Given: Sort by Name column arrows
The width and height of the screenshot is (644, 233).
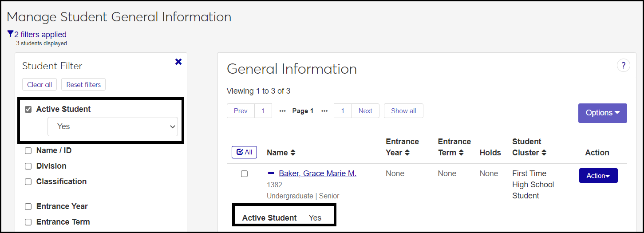Looking at the screenshot, I should pyautogui.click(x=292, y=153).
